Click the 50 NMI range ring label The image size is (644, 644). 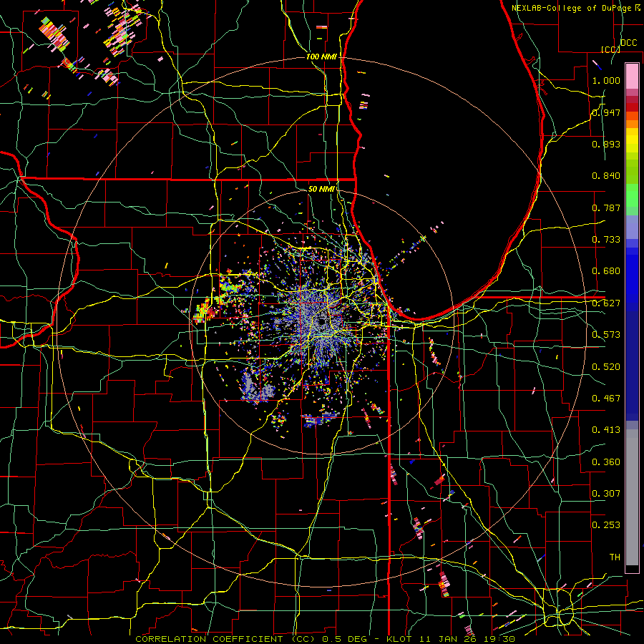pyautogui.click(x=321, y=189)
